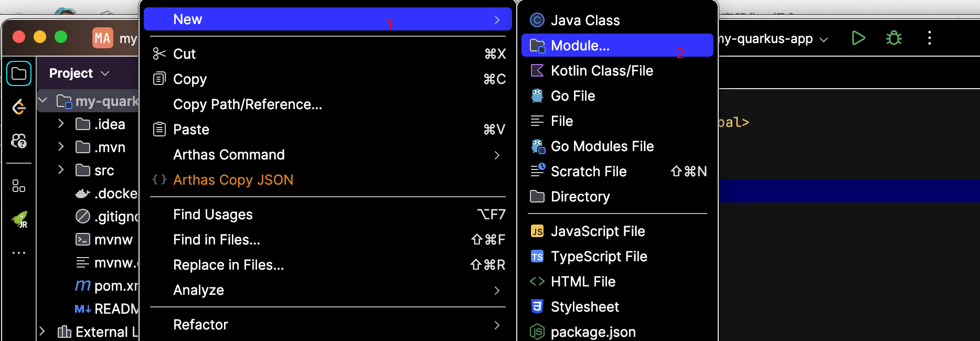This screenshot has width=980, height=341.
Task: Select Java Class in the New submenu
Action: pyautogui.click(x=585, y=20)
